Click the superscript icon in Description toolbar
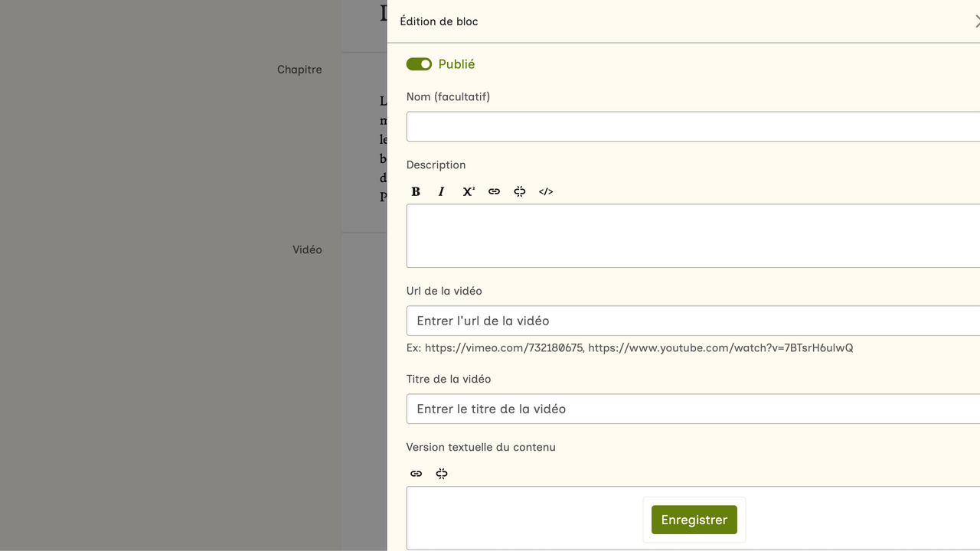The width and height of the screenshot is (980, 551). coord(468,191)
